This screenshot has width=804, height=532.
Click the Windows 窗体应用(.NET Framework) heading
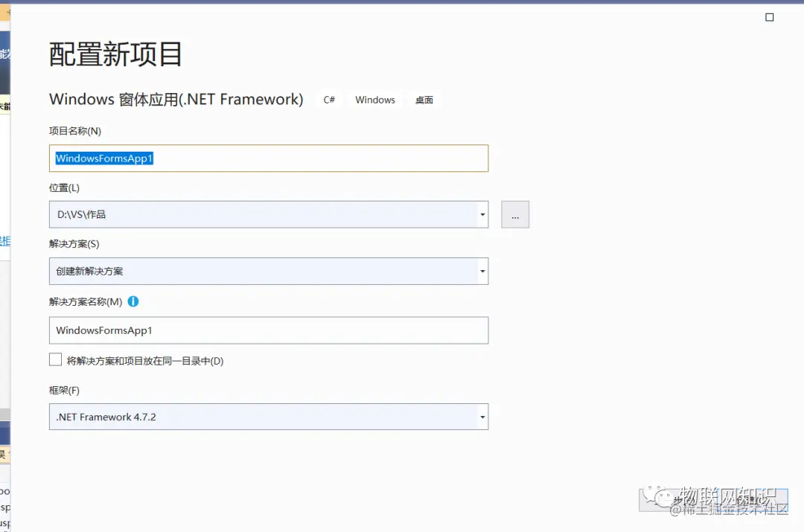(x=176, y=98)
